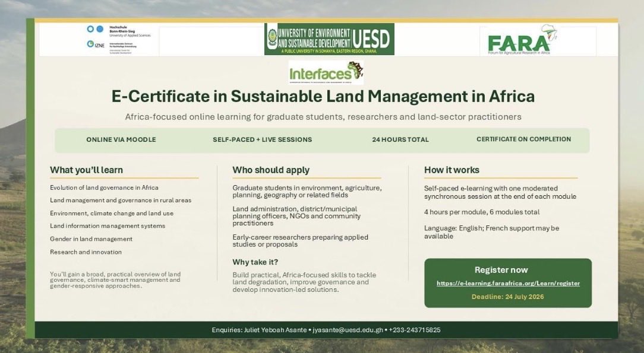Click the IZNE logo
The height and width of the screenshot is (353, 644).
click(x=111, y=47)
